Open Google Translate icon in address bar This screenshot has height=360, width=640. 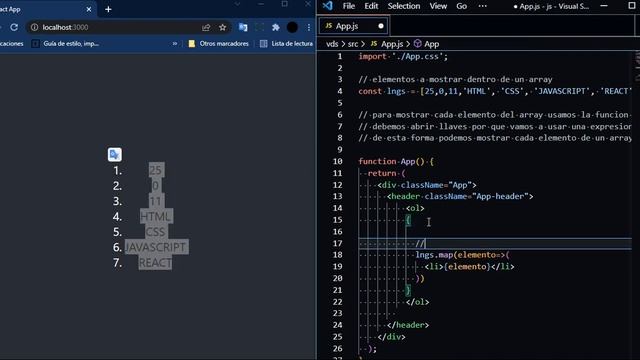tap(243, 27)
